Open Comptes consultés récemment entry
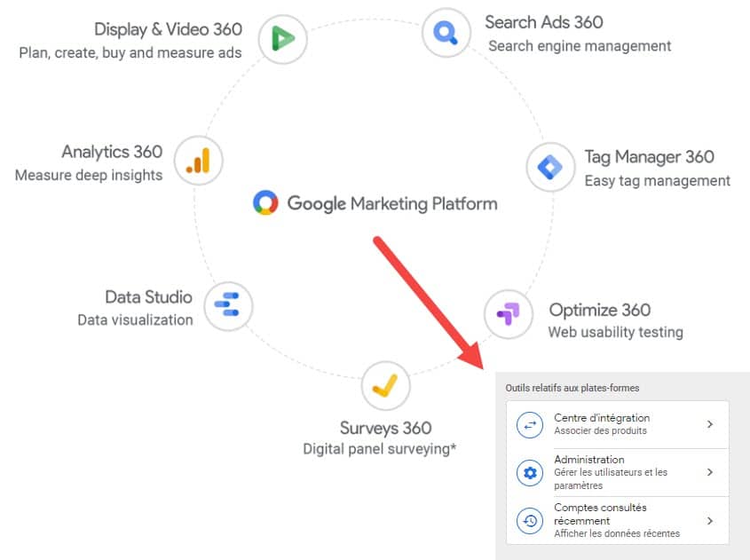The height and width of the screenshot is (560, 750). click(x=618, y=520)
